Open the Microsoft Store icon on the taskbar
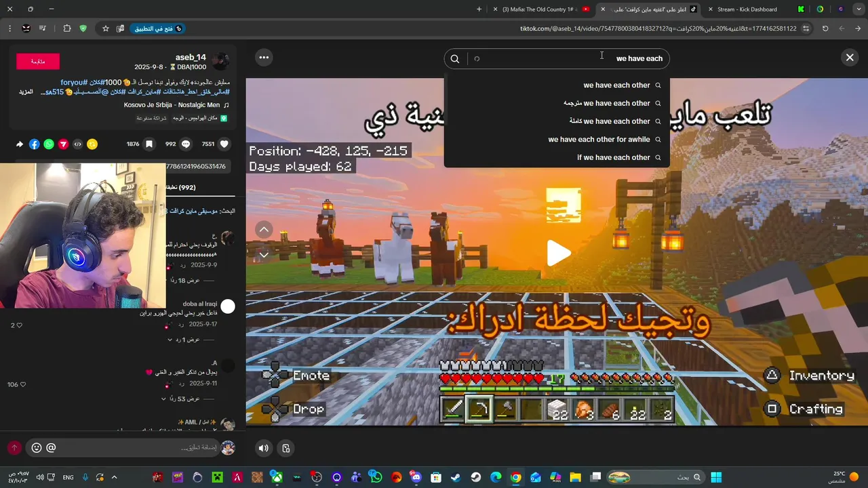The image size is (868, 488). pyautogui.click(x=436, y=477)
